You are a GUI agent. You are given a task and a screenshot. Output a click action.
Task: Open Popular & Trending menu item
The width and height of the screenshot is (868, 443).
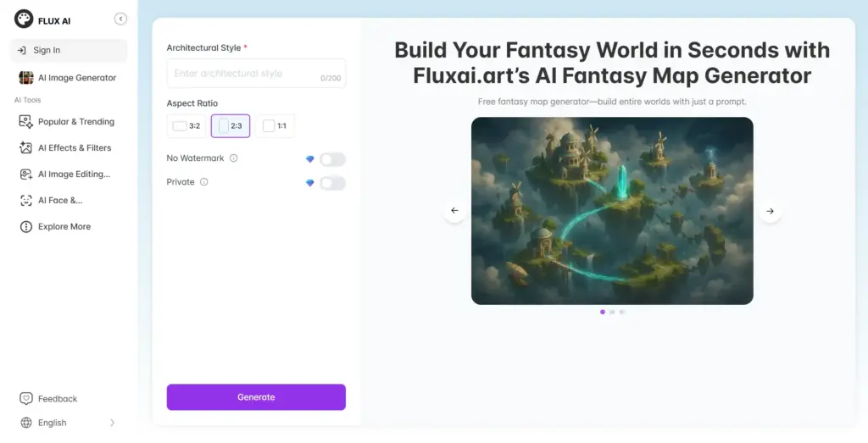[69, 122]
